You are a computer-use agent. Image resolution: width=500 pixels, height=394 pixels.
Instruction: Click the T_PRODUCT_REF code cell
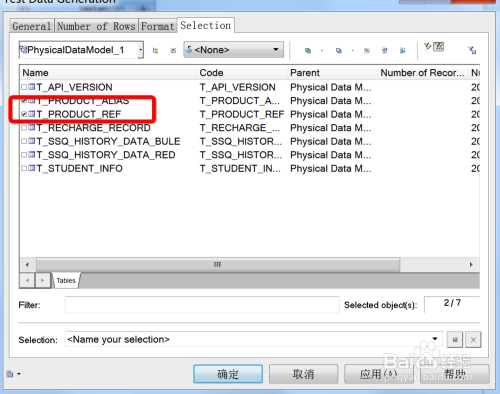pyautogui.click(x=242, y=114)
